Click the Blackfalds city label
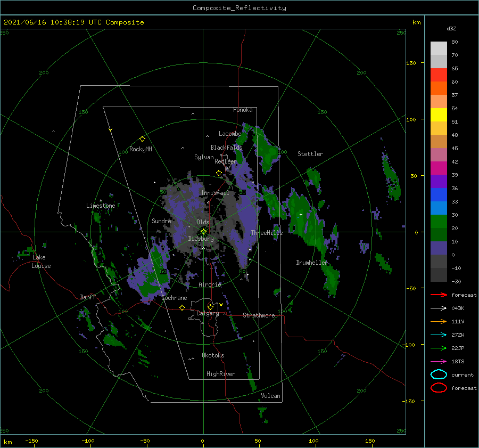Screen dimensions: 479x448 pos(226,148)
